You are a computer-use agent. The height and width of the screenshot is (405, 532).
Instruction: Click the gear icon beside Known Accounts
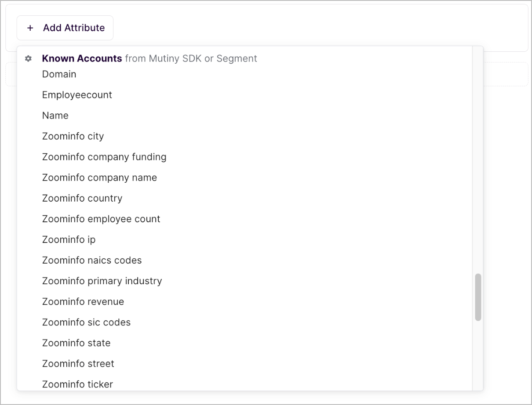pos(28,58)
